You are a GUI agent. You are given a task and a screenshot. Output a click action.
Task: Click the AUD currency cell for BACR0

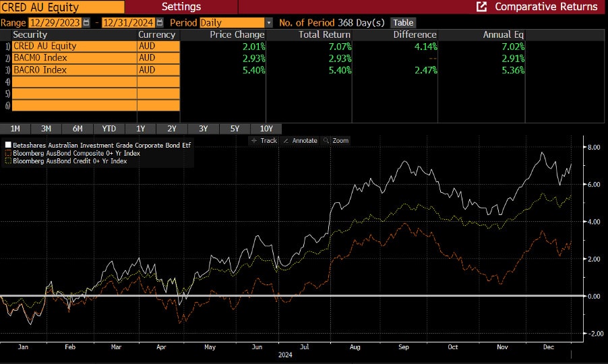(158, 70)
